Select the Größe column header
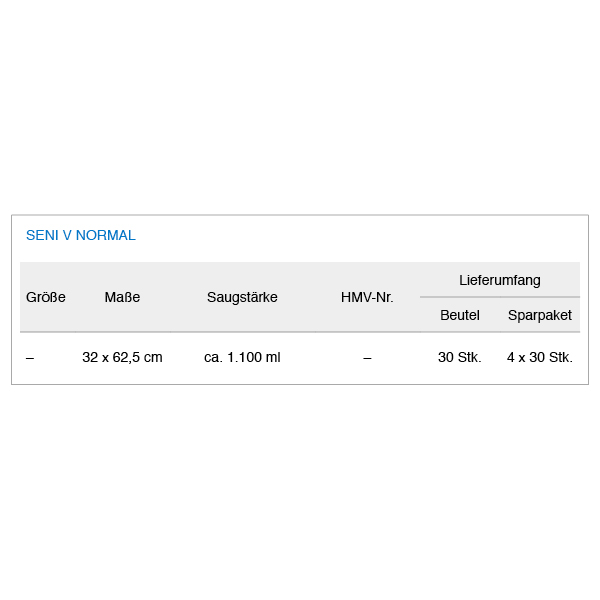 [46, 297]
